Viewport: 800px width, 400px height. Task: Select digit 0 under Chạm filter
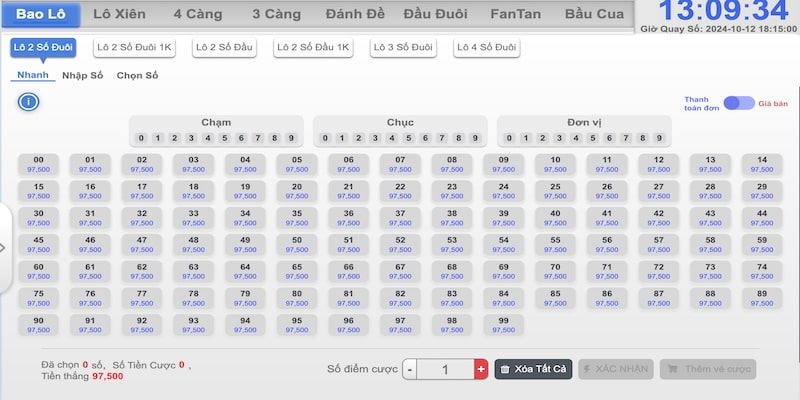coord(141,138)
